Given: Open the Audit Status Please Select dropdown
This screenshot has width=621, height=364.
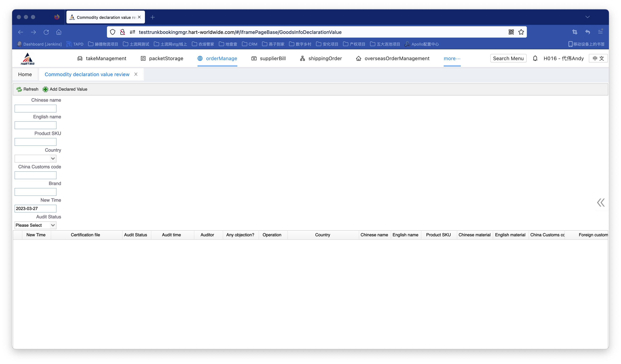Looking at the screenshot, I should point(36,225).
